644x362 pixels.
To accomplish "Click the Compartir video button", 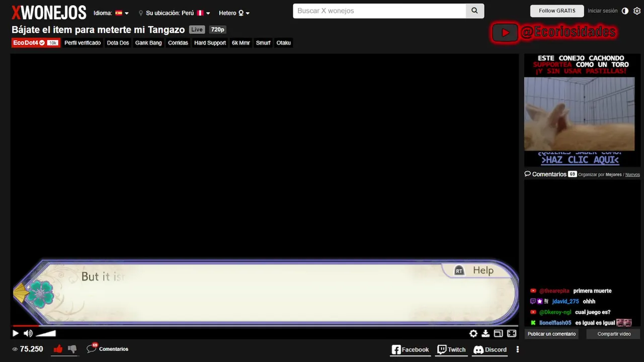I will 614,334.
